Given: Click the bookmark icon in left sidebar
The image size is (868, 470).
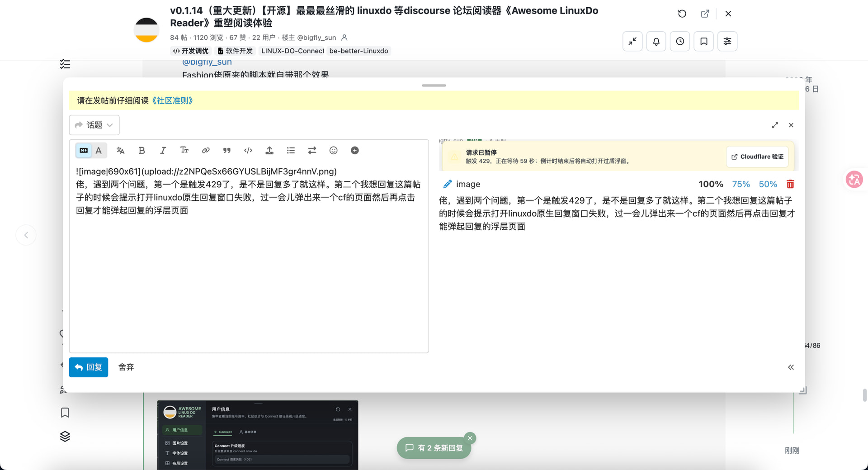Looking at the screenshot, I should click(65, 413).
